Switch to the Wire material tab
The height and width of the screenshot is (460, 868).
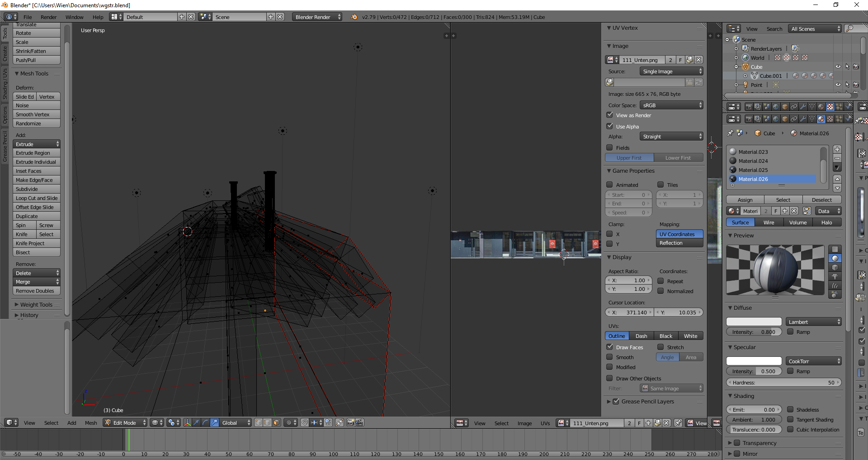click(x=769, y=223)
